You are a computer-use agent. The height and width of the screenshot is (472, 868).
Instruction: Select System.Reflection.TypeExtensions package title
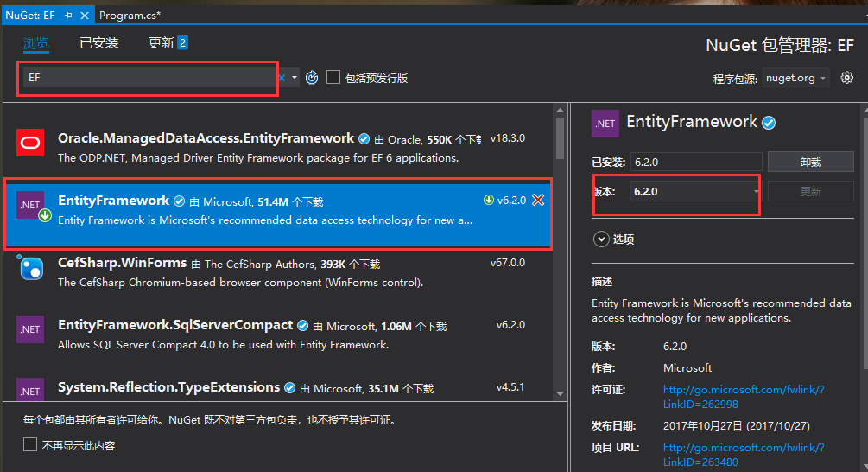(168, 387)
